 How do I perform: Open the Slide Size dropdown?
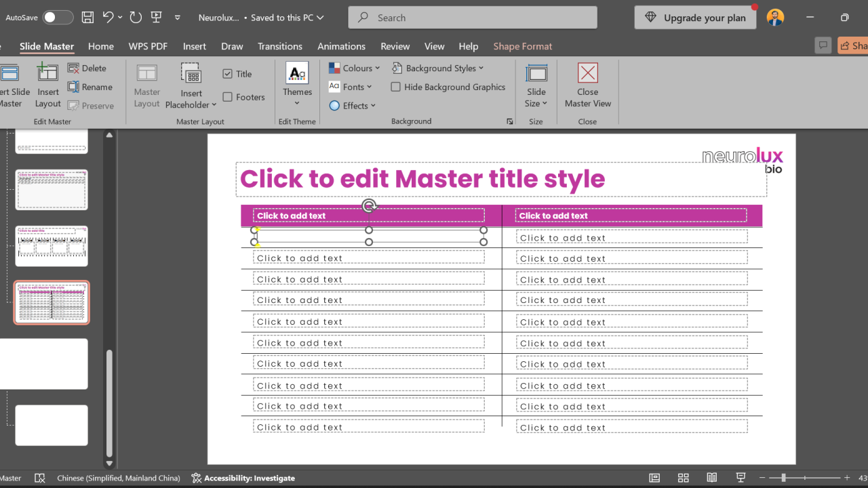536,85
